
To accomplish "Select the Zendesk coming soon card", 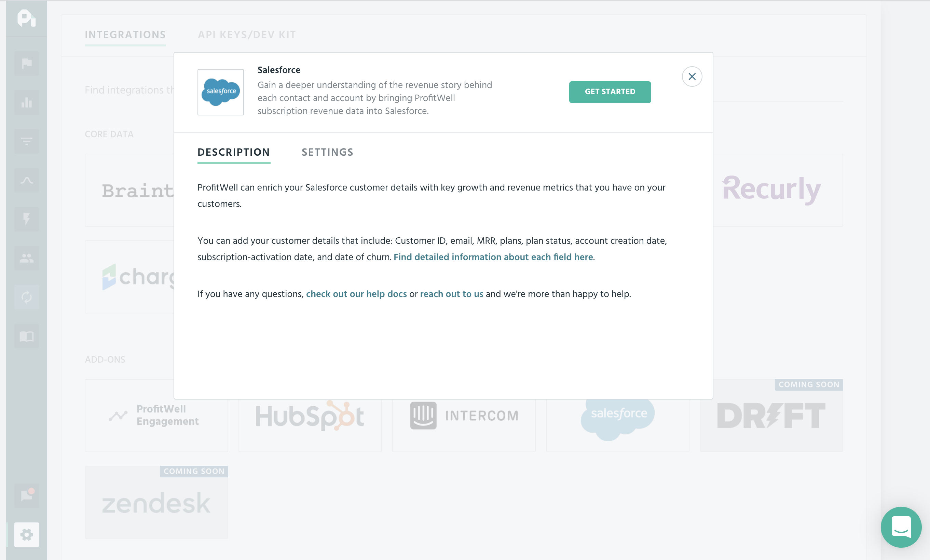I will 156,502.
